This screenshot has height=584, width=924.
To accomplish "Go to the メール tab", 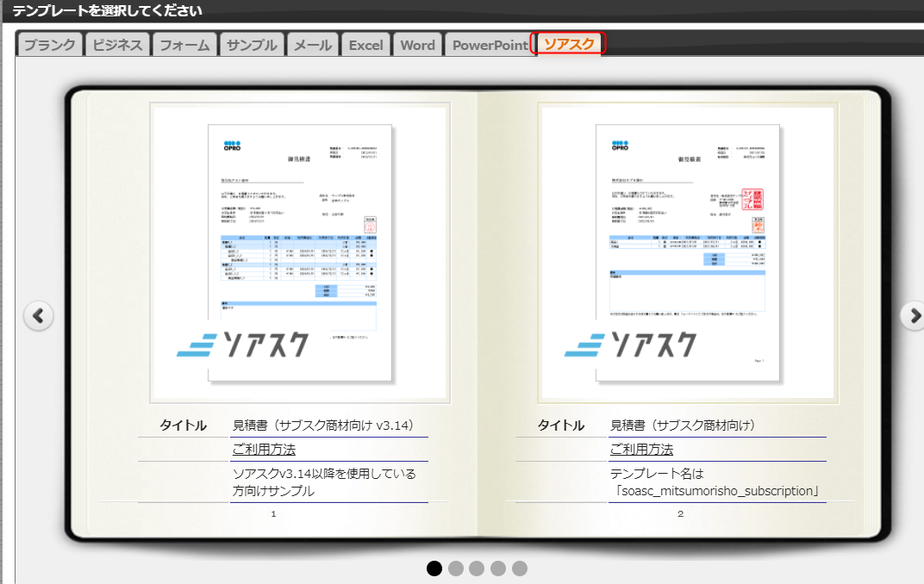I will [x=313, y=45].
